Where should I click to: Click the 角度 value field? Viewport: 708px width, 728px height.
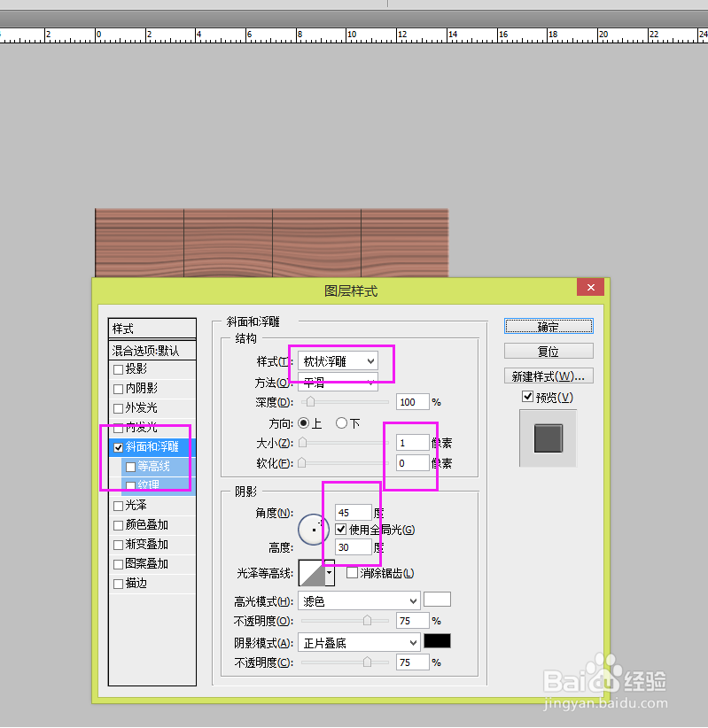pyautogui.click(x=353, y=513)
